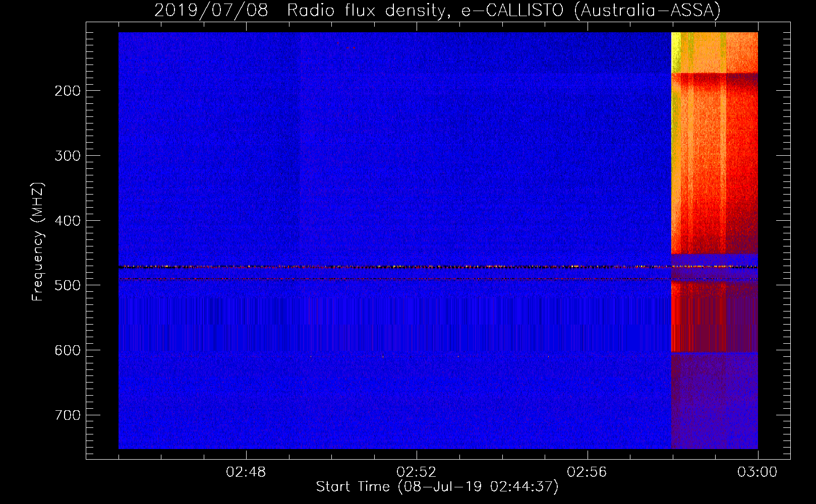Click the red burst region between 500 and 600 MHz

coord(715,317)
